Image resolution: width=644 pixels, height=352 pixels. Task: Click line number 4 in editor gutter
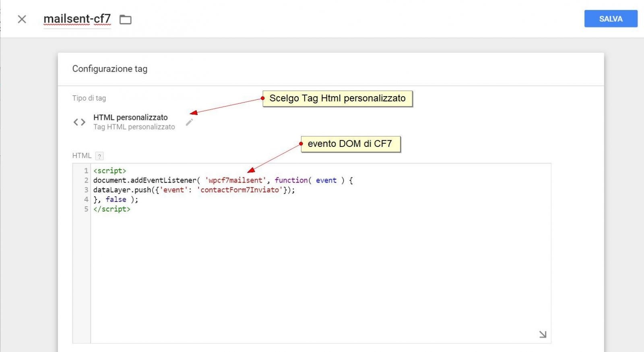(x=86, y=200)
